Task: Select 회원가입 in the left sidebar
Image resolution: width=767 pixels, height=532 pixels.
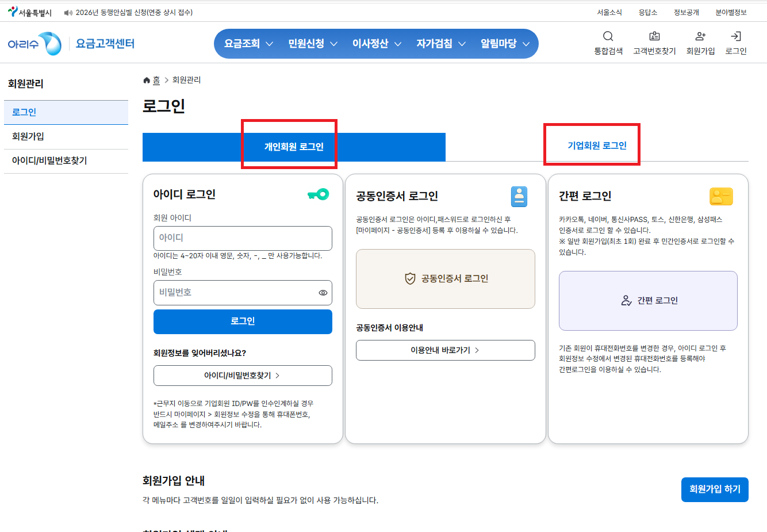Action: pos(66,136)
